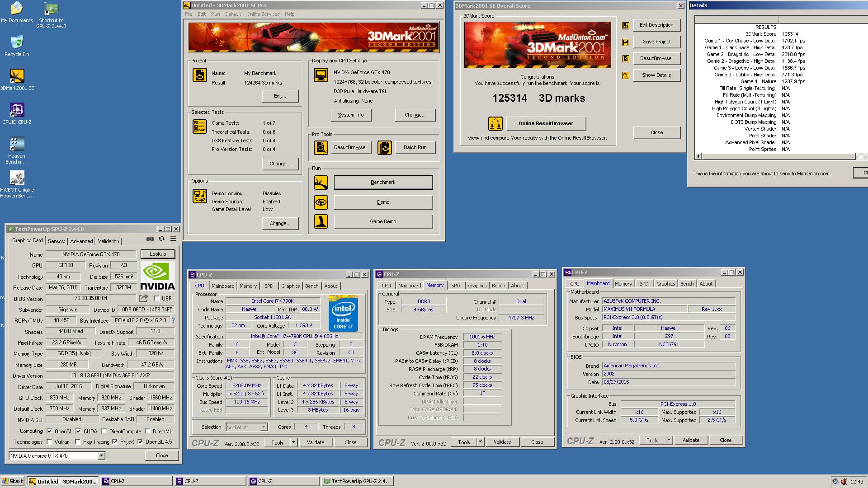Toggle the CUDA checkbox
The width and height of the screenshot is (868, 488).
[x=78, y=431]
